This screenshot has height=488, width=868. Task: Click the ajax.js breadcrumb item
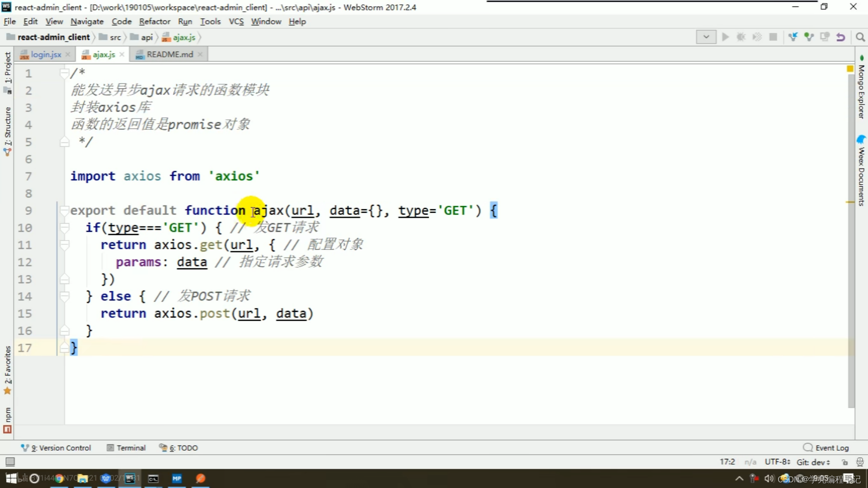tap(179, 37)
